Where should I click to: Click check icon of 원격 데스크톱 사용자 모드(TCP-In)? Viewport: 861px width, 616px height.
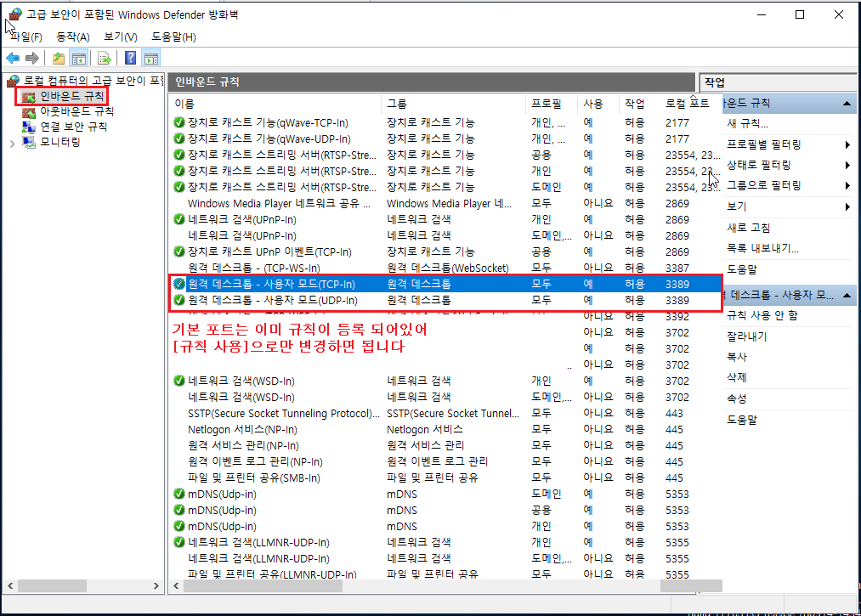click(179, 284)
